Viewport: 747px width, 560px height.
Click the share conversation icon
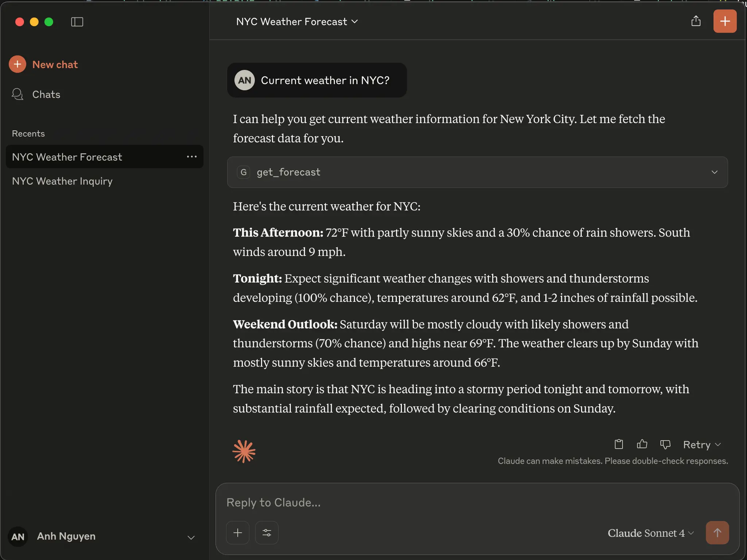(696, 21)
